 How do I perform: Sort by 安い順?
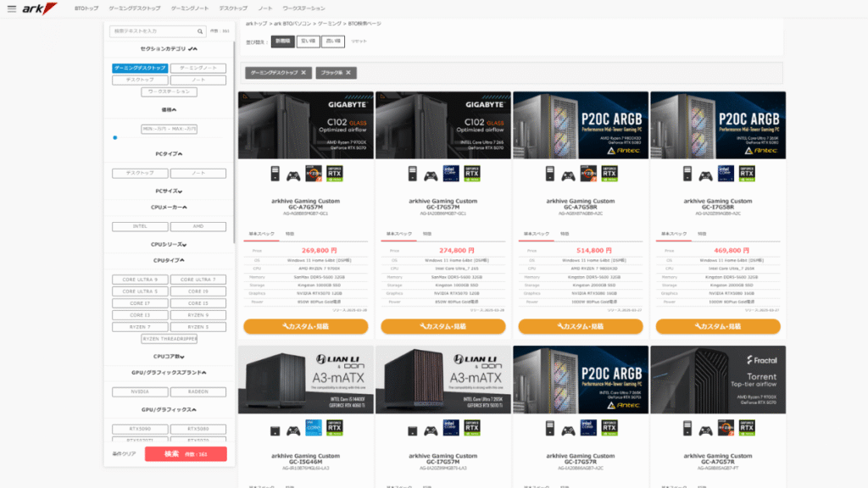click(308, 42)
